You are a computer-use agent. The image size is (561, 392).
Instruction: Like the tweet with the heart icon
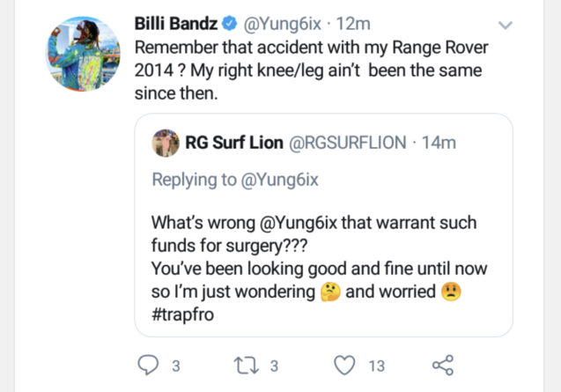click(345, 365)
